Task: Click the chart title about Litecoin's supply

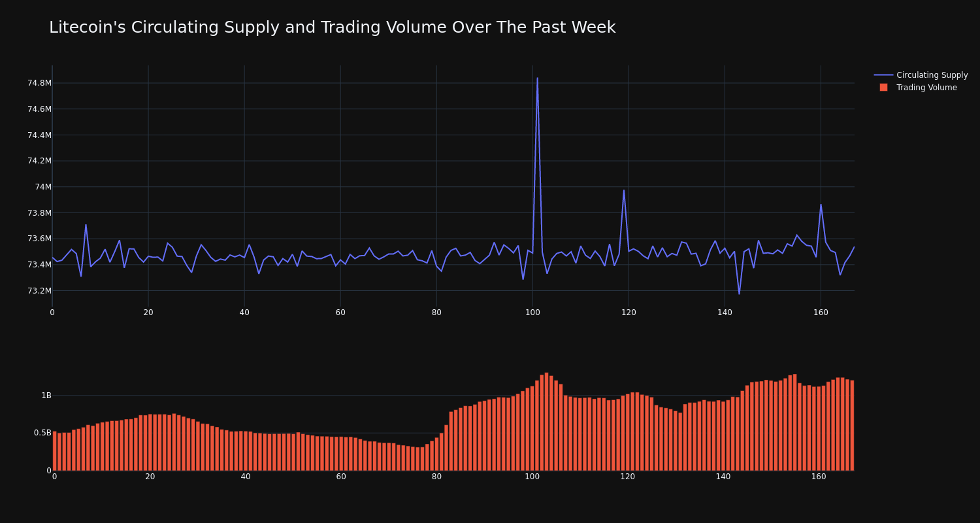Action: pos(332,27)
